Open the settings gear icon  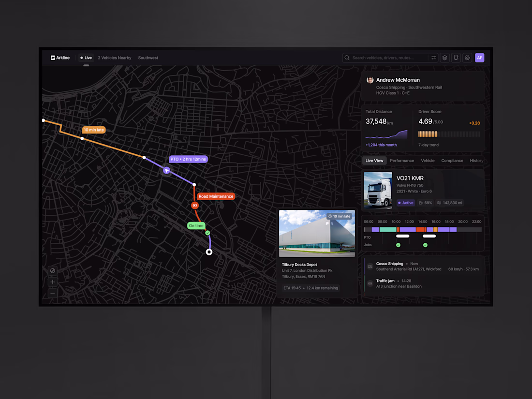point(467,58)
